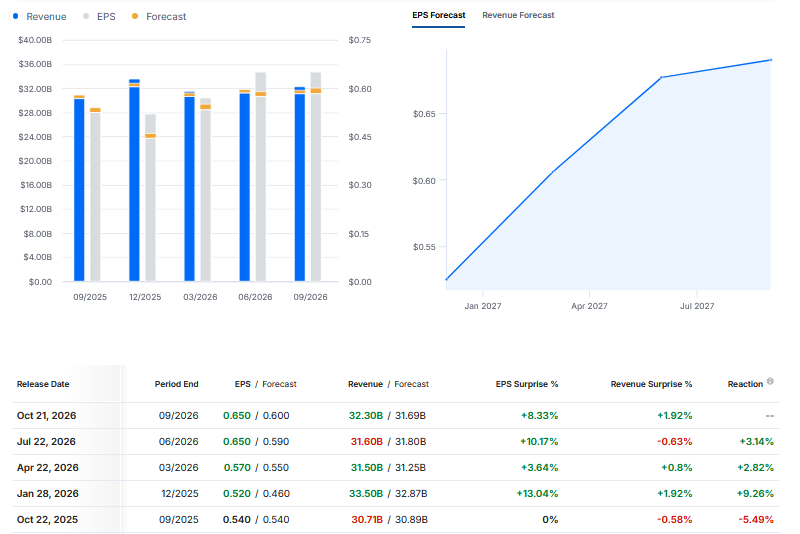The image size is (800, 534).
Task: Click the 09/2026 gray EPS bar
Action: point(316,177)
